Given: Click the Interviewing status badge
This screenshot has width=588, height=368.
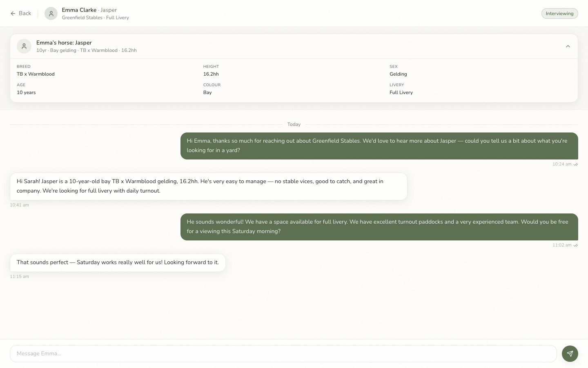Looking at the screenshot, I should tap(559, 13).
